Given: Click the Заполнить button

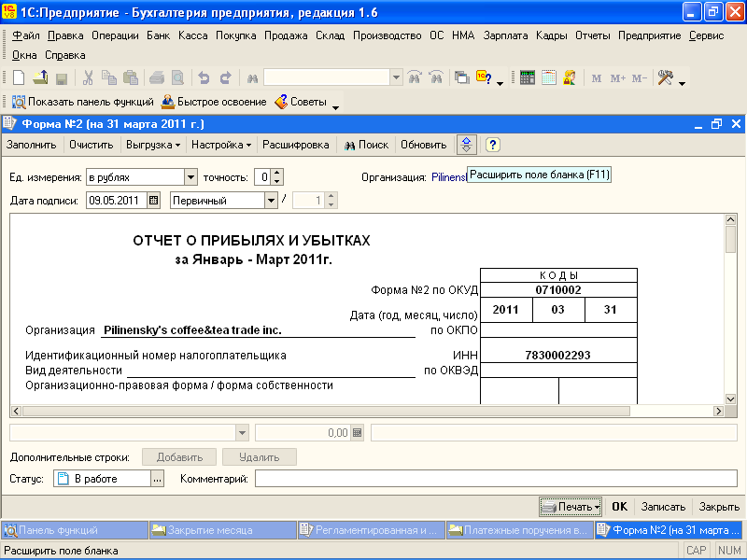Looking at the screenshot, I should [32, 145].
